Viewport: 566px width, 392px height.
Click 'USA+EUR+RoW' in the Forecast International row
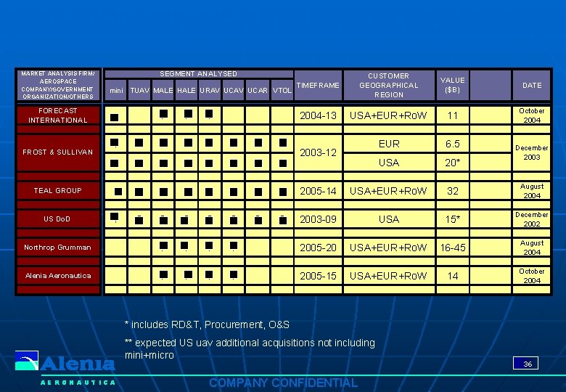click(389, 115)
